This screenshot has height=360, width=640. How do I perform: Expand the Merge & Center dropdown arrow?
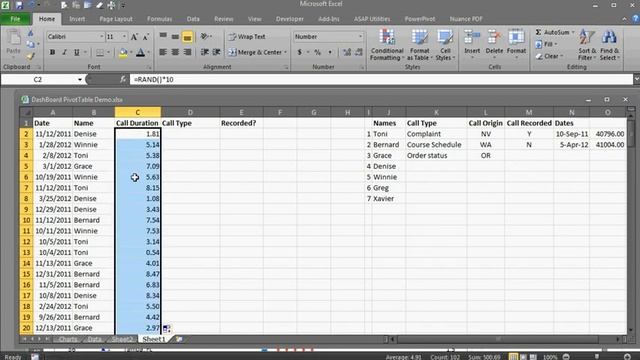click(285, 52)
